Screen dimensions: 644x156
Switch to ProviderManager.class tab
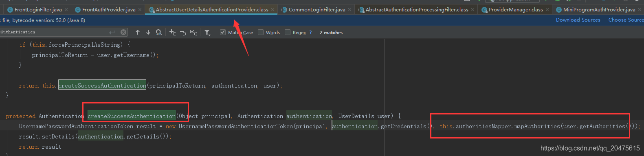516,9
